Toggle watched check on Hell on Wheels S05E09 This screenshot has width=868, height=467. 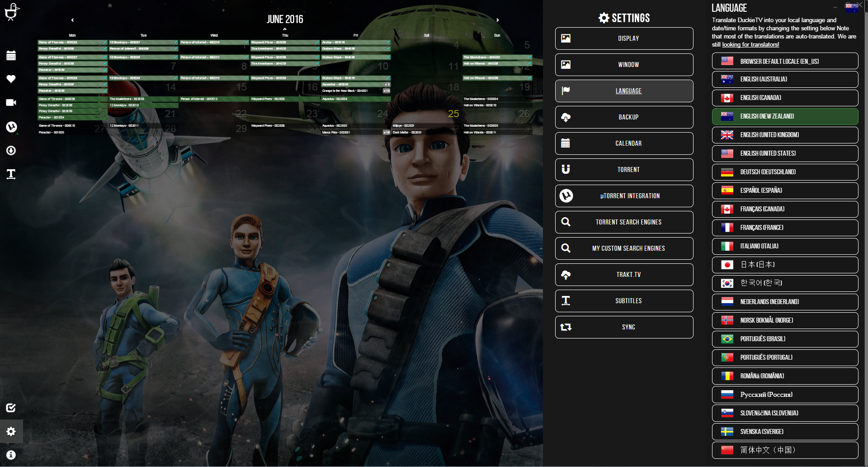pyautogui.click(x=529, y=78)
